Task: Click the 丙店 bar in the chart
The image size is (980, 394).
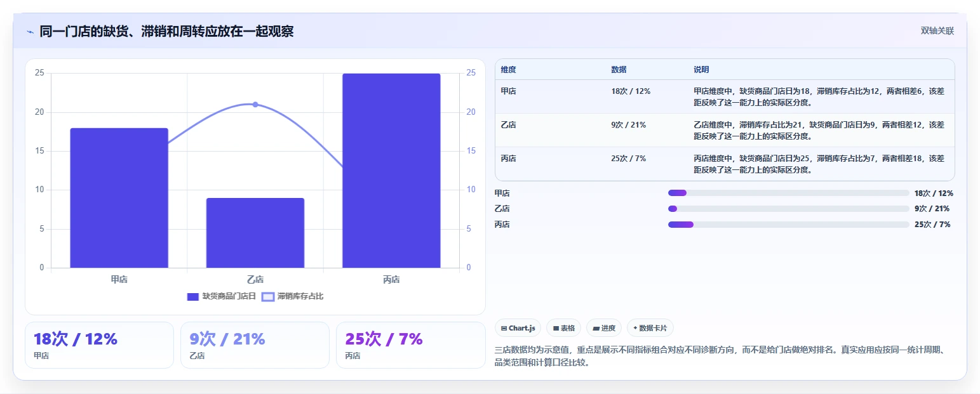Action: tap(391, 171)
